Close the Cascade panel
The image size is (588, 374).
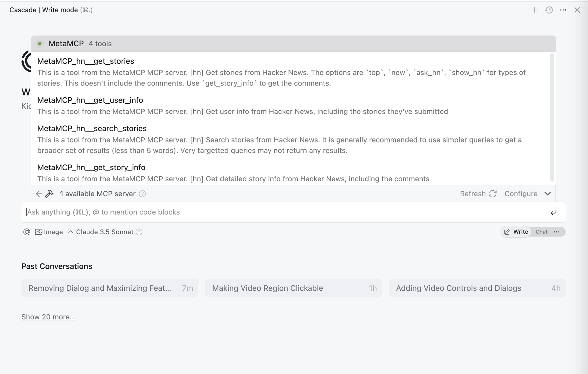577,10
